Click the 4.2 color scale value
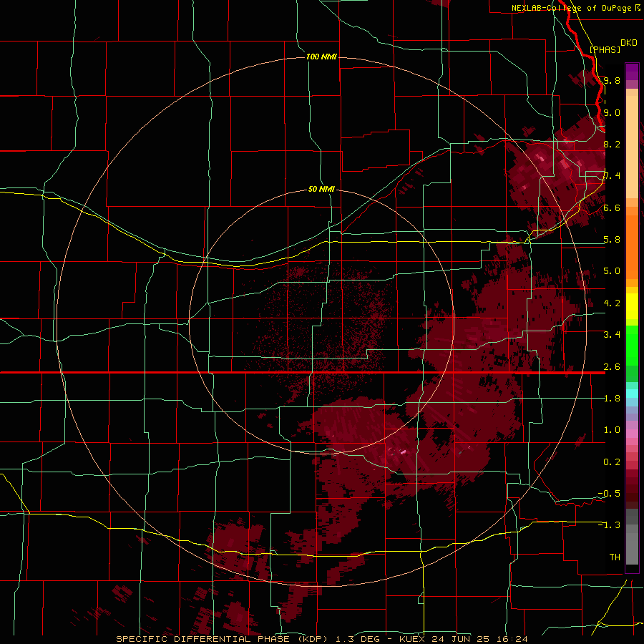The image size is (644, 644). pos(612,303)
